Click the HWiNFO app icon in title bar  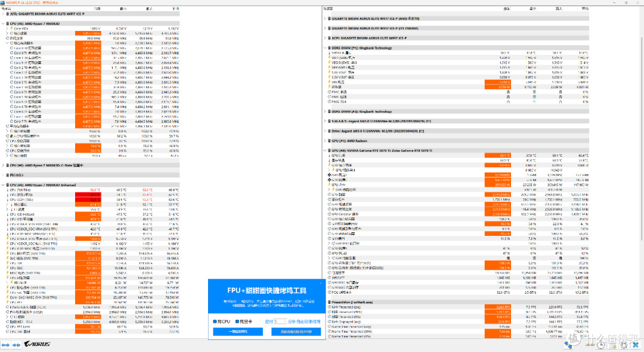pos(2,2)
